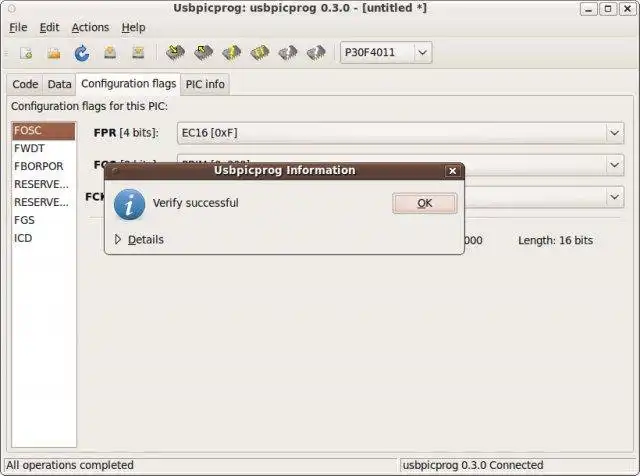Click 'Configuration flags for this PIC:' label
The image size is (640, 476).
coord(89,107)
